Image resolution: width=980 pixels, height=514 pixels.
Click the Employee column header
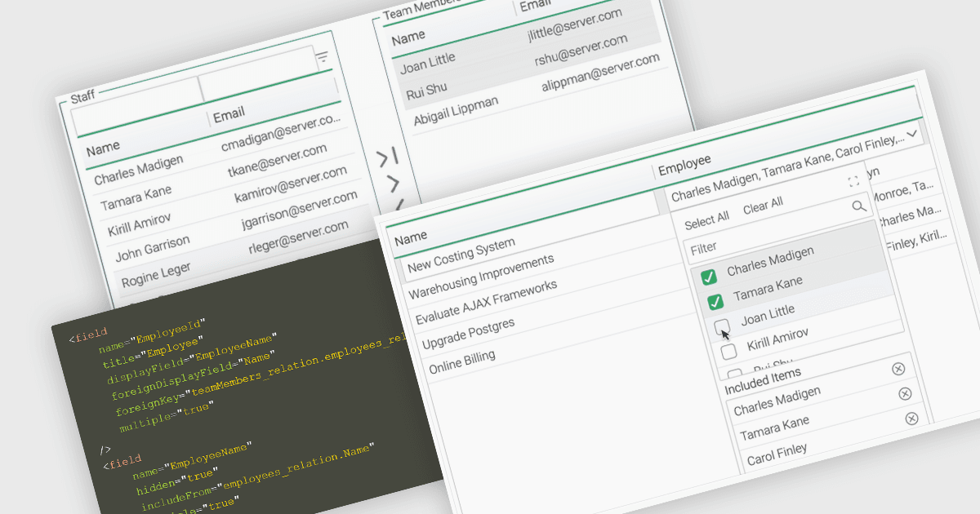coord(684,166)
